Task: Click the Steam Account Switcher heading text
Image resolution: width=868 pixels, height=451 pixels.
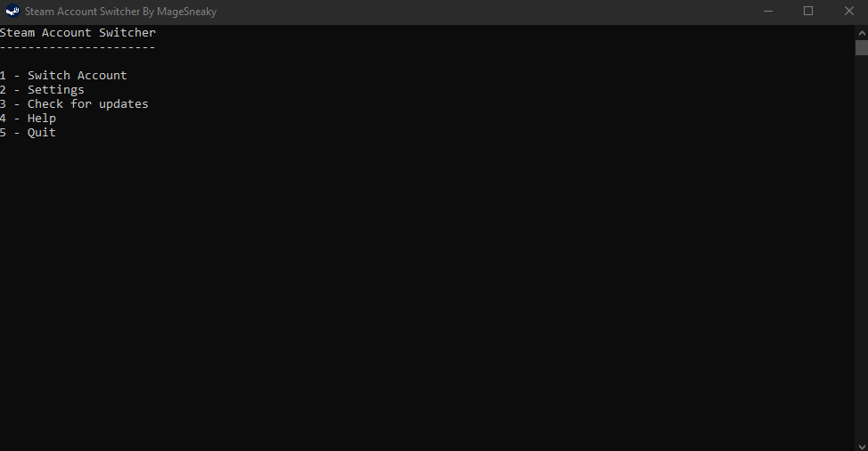Action: 78,33
